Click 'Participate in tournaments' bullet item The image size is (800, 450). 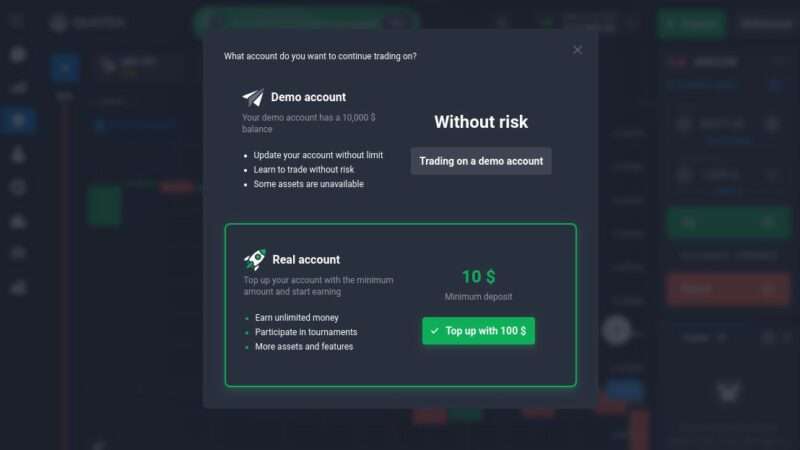pos(306,332)
